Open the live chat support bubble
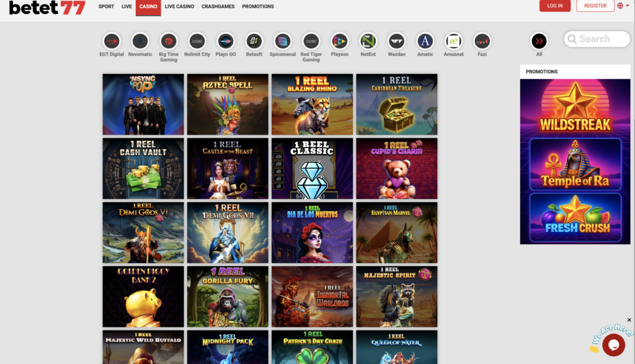 pyautogui.click(x=613, y=345)
